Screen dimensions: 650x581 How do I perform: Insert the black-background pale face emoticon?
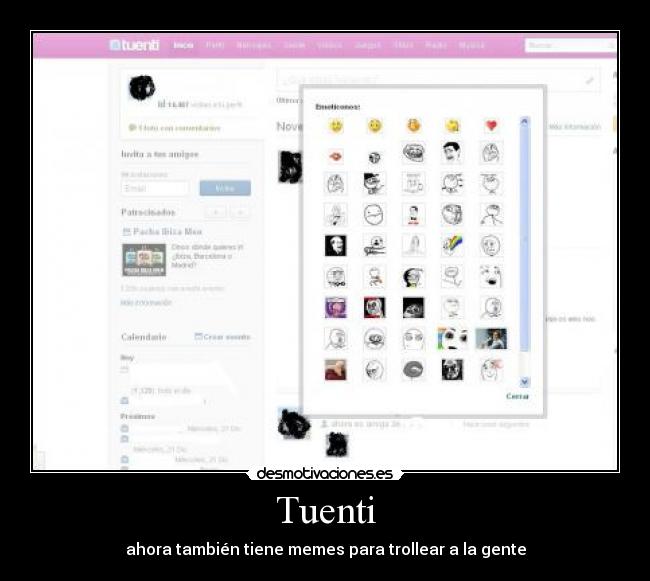336,245
